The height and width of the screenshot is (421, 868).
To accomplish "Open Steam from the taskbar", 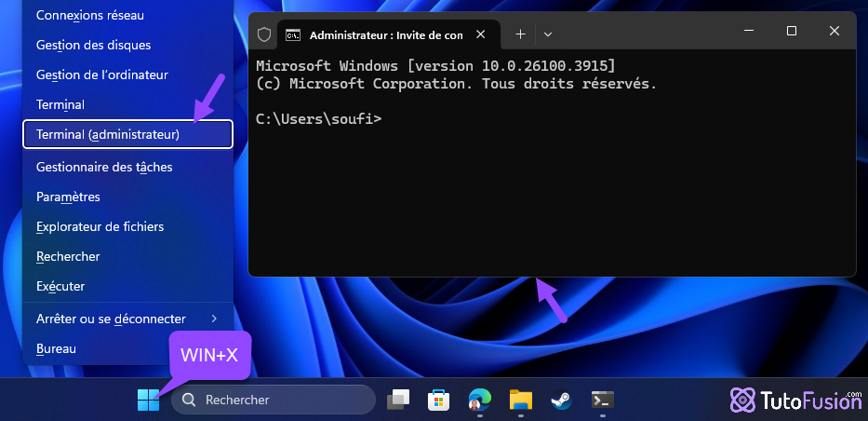I will [561, 400].
